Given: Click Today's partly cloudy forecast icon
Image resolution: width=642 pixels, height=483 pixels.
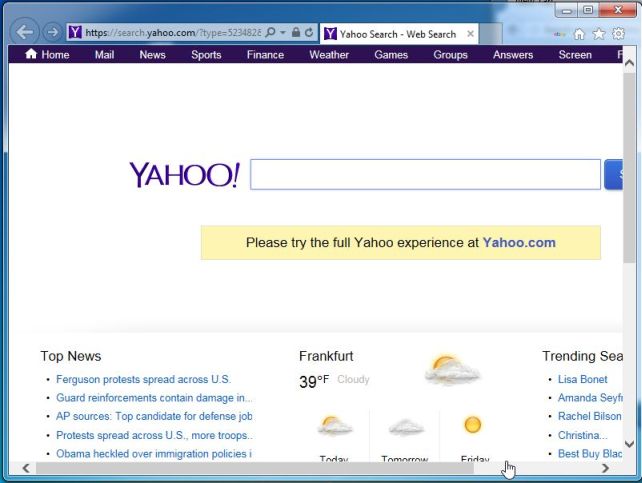Looking at the screenshot, I should (x=335, y=426).
